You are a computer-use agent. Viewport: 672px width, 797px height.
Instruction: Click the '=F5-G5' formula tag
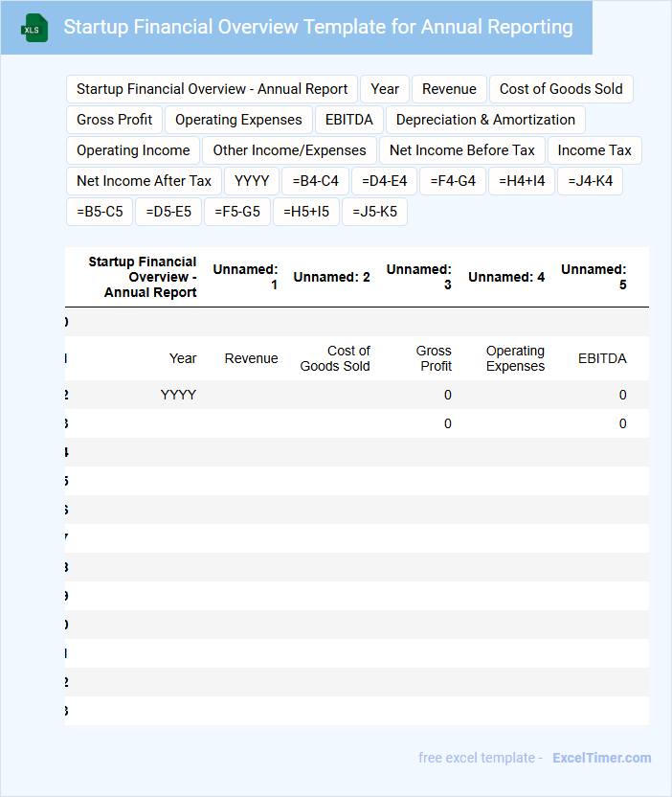[x=237, y=212]
